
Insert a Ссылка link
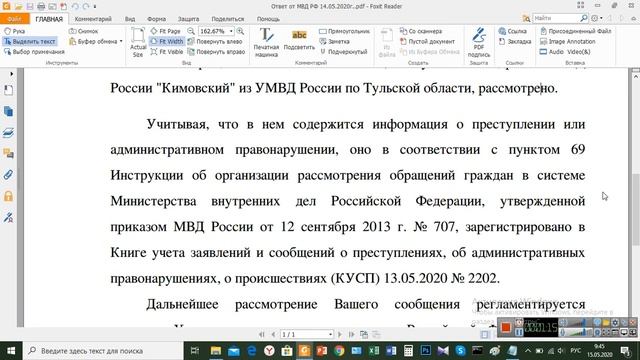[x=513, y=31]
